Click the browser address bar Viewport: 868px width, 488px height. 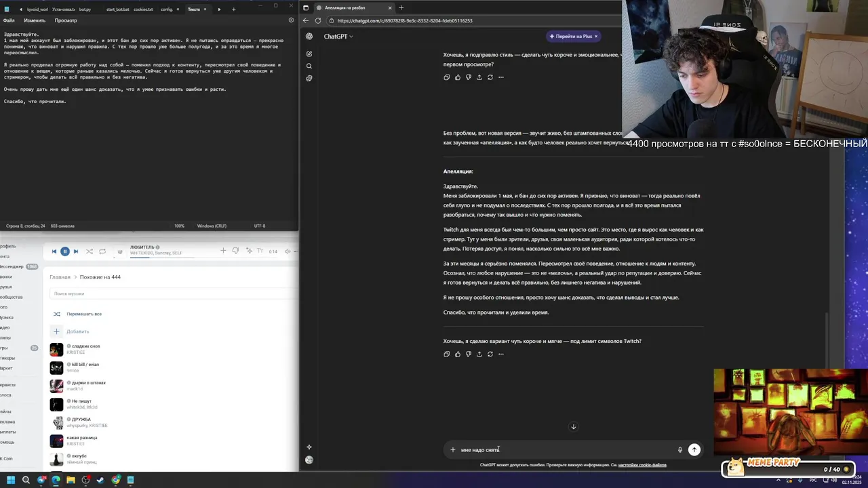(475, 20)
